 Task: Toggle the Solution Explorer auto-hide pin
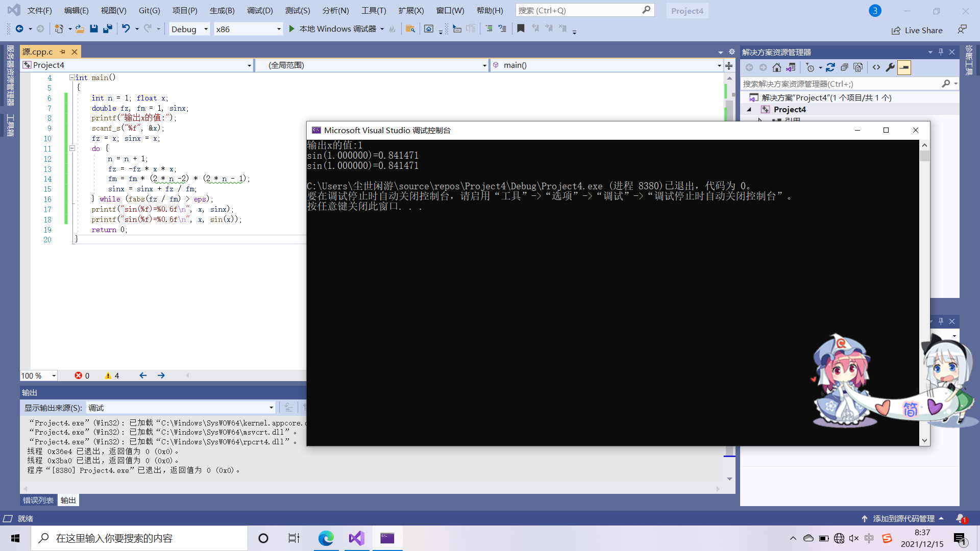pos(941,52)
